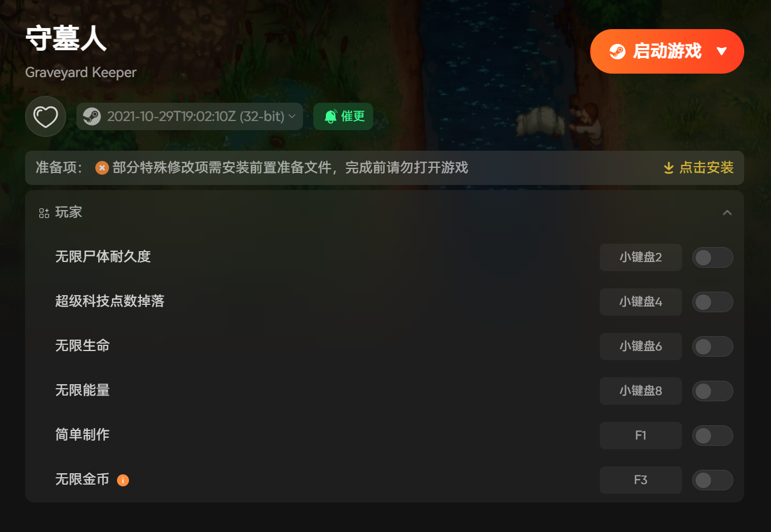Switch on 简单制作 toggle
This screenshot has width=771, height=532.
click(712, 436)
